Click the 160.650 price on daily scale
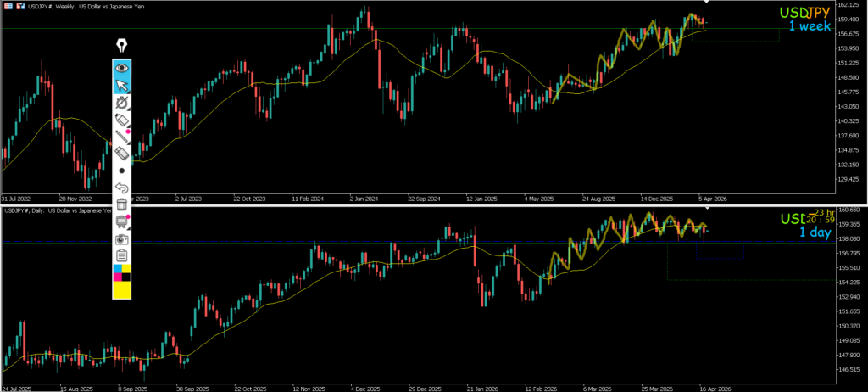868x392 pixels. pos(851,210)
